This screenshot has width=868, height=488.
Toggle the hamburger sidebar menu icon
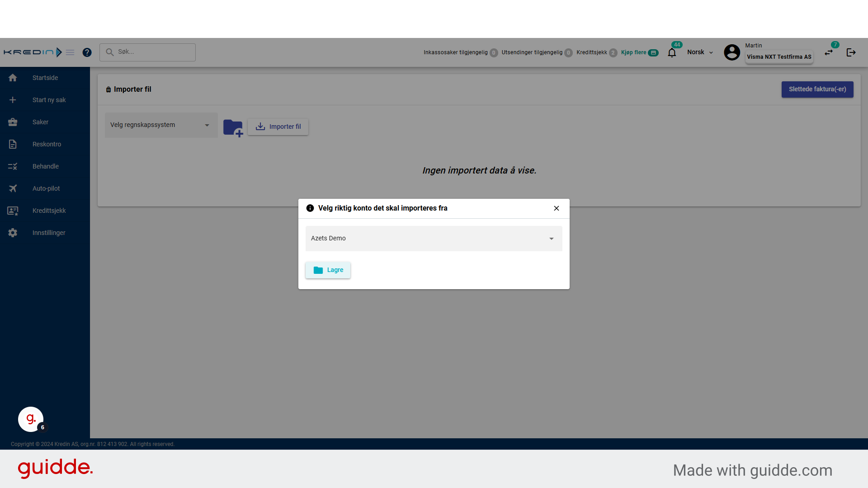(x=70, y=52)
